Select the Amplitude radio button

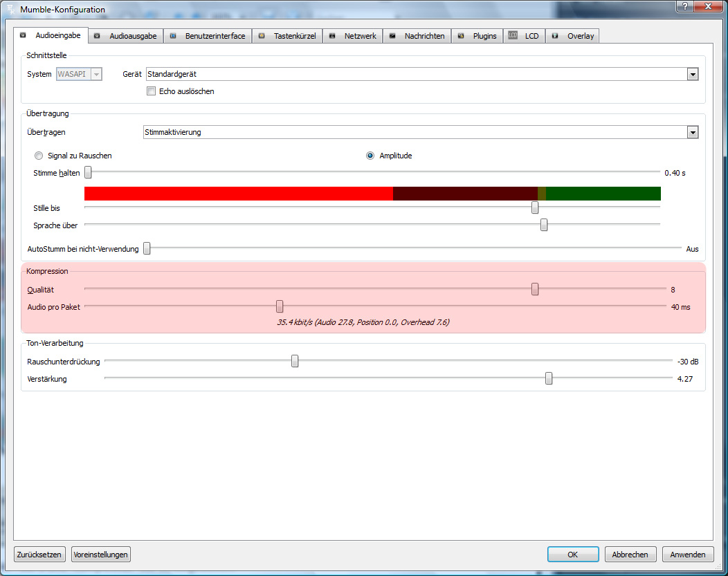tap(370, 156)
